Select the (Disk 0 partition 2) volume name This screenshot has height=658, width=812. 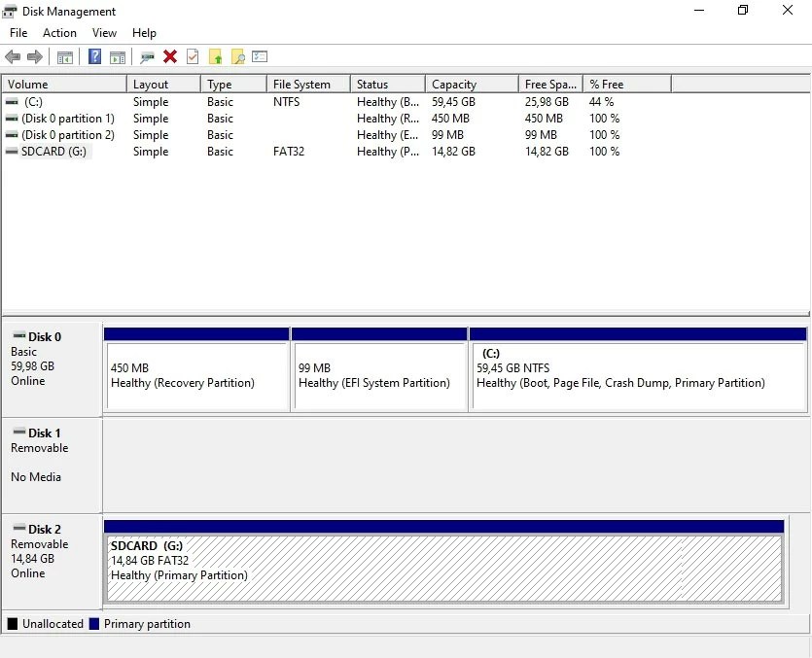coord(68,135)
